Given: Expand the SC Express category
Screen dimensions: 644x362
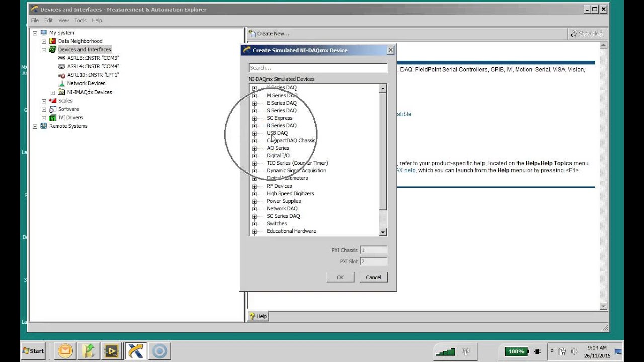Looking at the screenshot, I should click(x=254, y=118).
